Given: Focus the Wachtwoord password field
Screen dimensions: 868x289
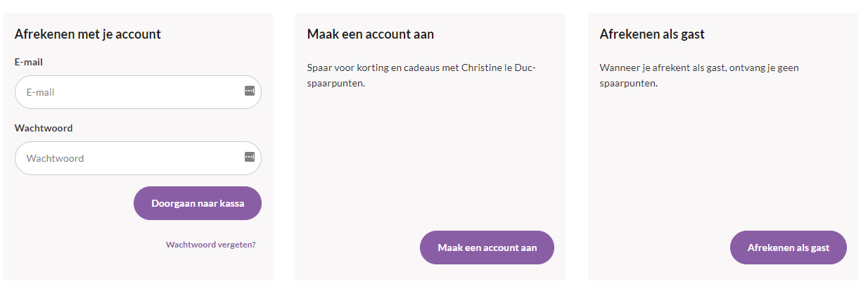Looking at the screenshot, I should coord(138,158).
